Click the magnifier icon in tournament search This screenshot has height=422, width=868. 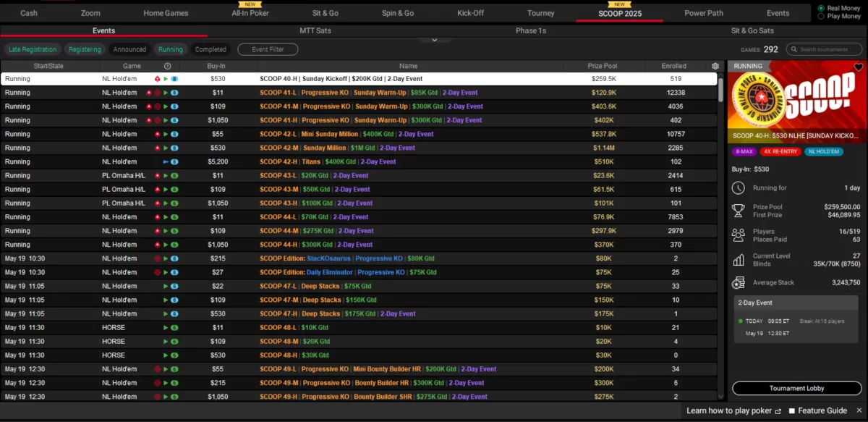coord(794,49)
